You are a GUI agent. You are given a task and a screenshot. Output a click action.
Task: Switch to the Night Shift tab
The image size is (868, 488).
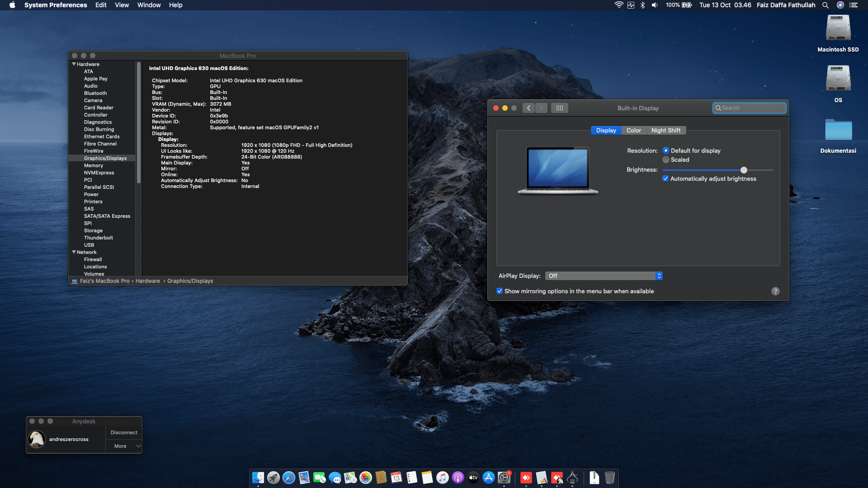666,130
